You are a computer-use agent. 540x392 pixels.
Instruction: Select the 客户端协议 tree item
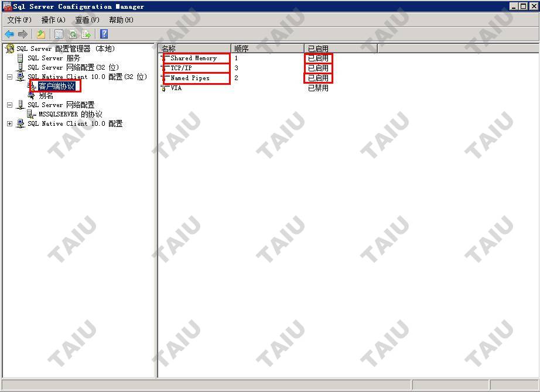coord(56,86)
